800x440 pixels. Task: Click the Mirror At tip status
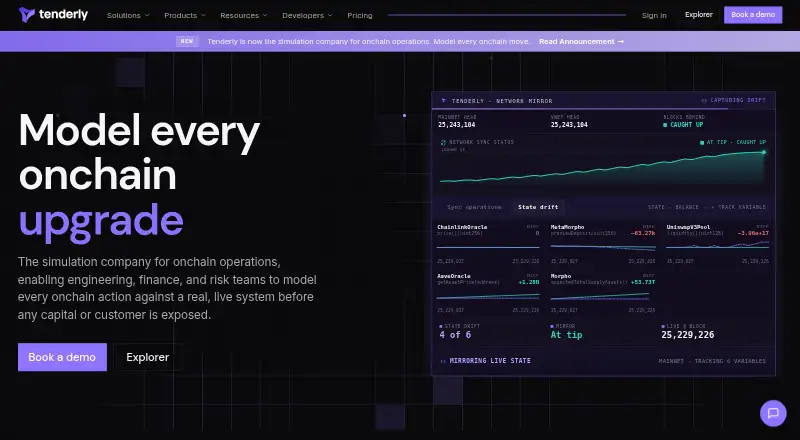coord(566,335)
